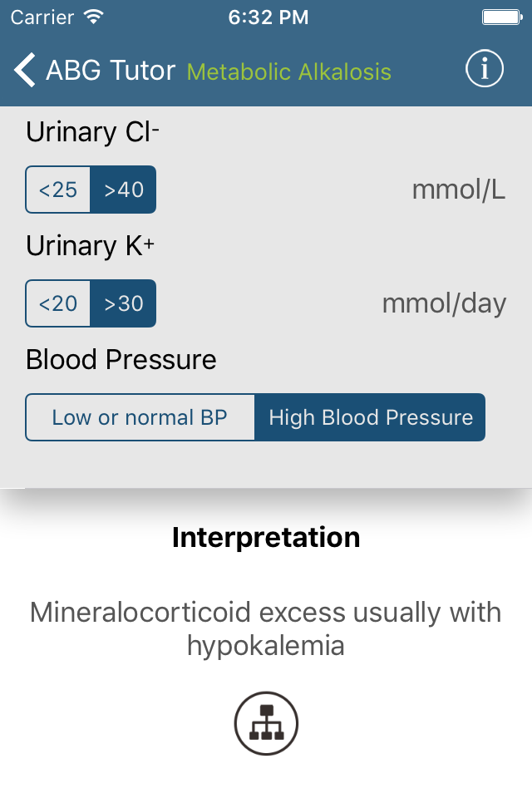The image size is (532, 798).
Task: Tap the Metabolic Alkalosis title
Action: 289,71
